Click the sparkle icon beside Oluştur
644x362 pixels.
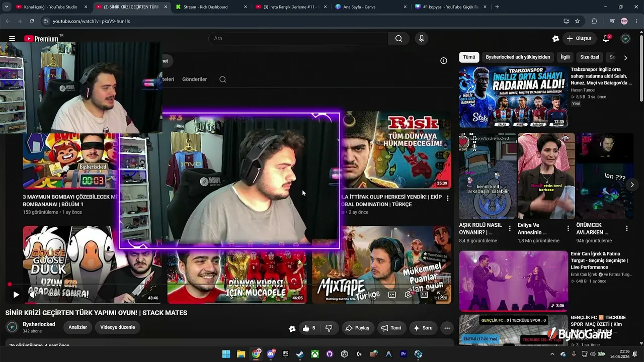pos(555,39)
